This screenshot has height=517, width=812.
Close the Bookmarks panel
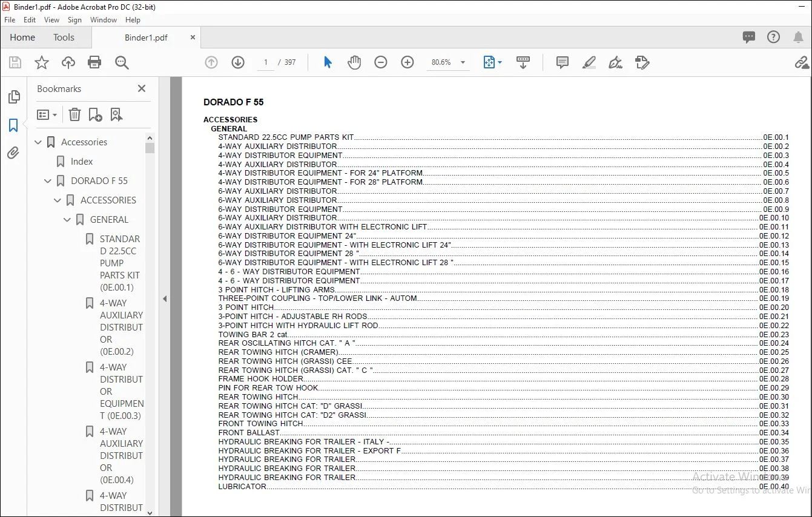click(x=142, y=88)
